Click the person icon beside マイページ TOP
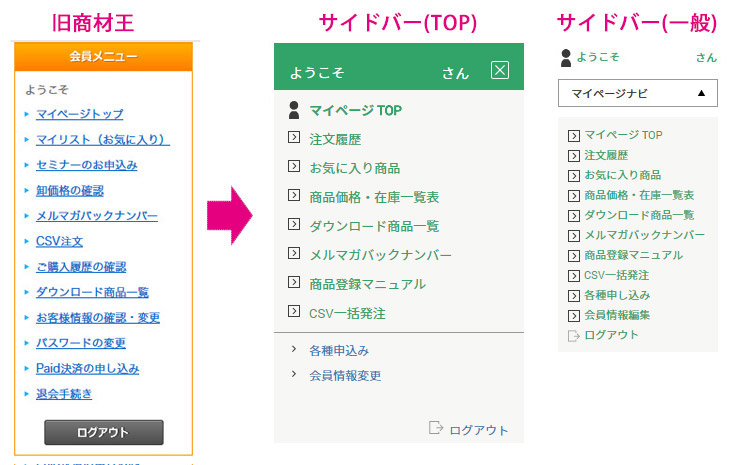Screen dimensions: 750x465 (x=294, y=110)
